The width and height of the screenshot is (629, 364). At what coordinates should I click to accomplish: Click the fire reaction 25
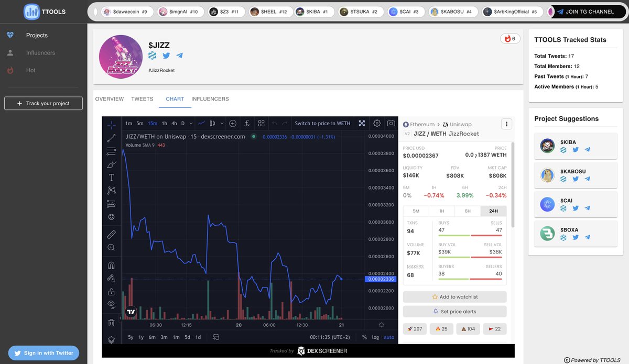coord(441,329)
